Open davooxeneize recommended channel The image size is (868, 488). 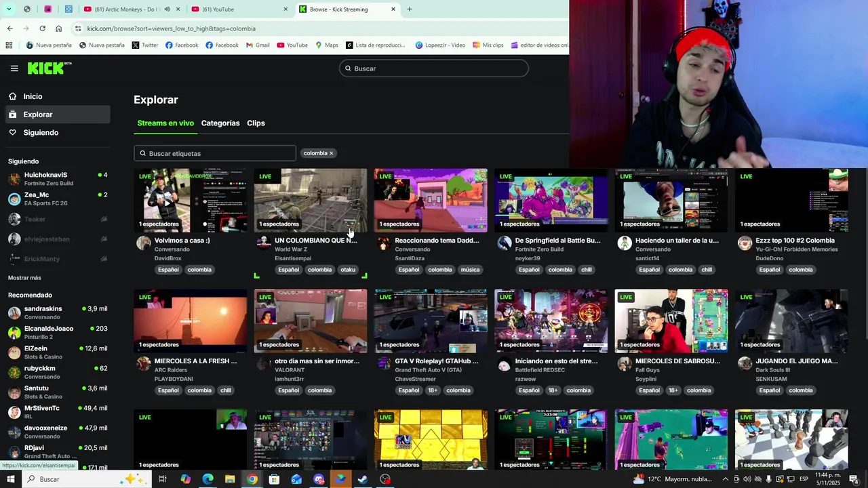(x=58, y=432)
